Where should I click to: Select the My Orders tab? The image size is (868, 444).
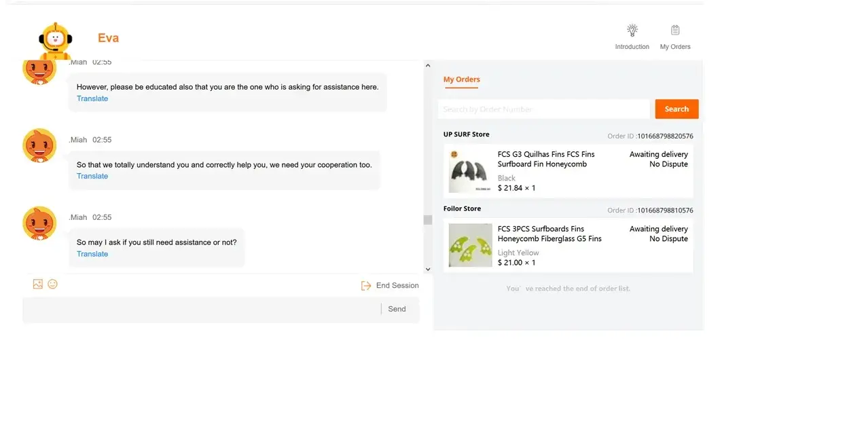point(462,79)
